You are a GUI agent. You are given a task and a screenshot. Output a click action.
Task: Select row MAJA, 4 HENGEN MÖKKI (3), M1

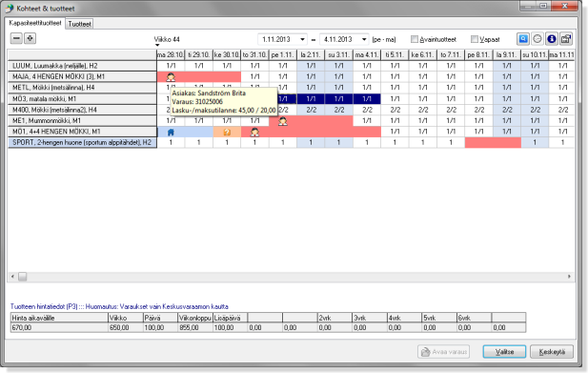[83, 76]
